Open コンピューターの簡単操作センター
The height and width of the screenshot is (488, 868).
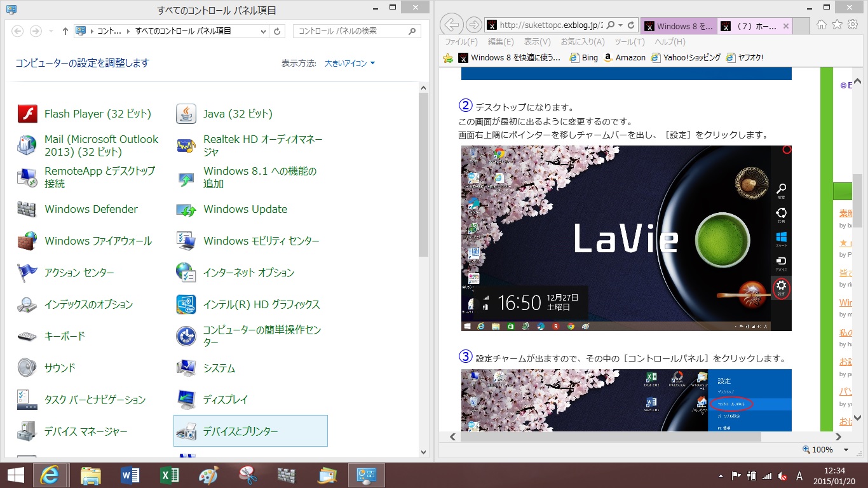pyautogui.click(x=249, y=336)
